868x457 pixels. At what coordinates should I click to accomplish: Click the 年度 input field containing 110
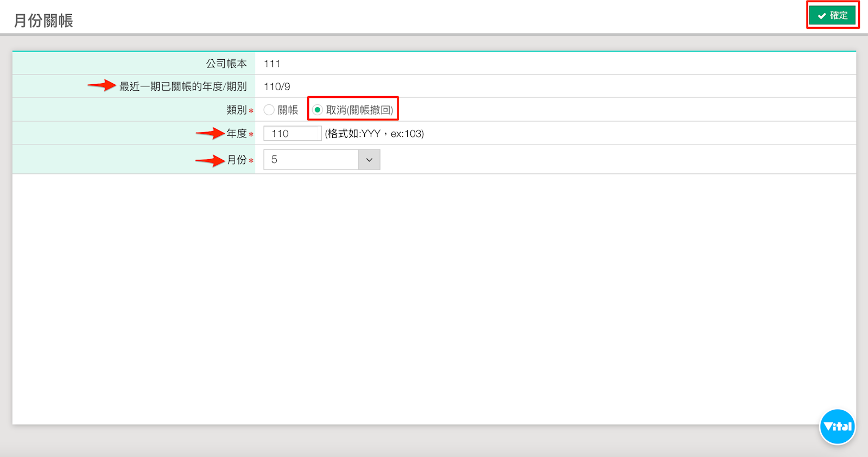(292, 133)
